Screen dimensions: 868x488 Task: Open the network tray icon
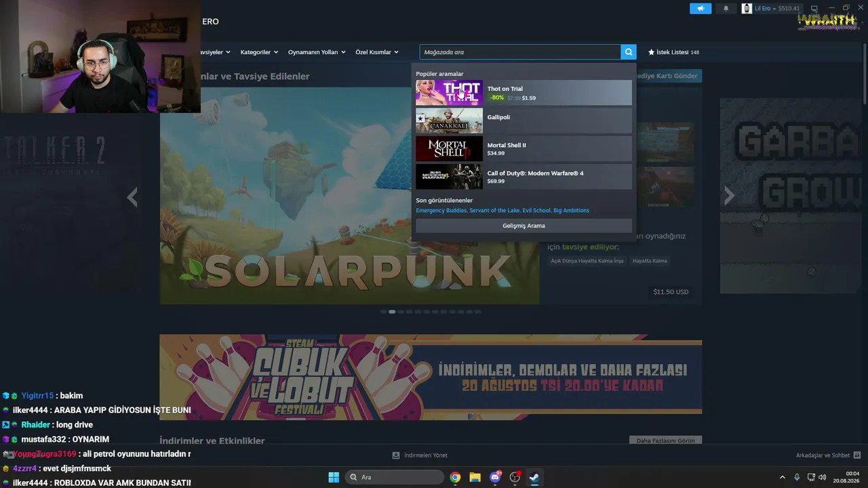(811, 477)
